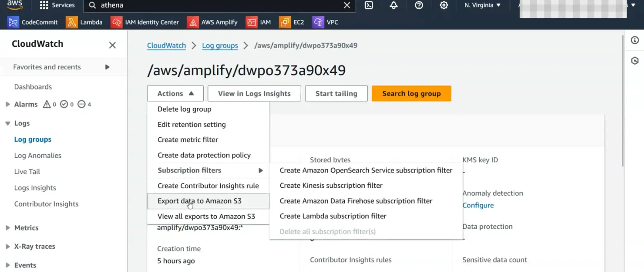
Task: Open the notifications bell
Action: pos(394,5)
